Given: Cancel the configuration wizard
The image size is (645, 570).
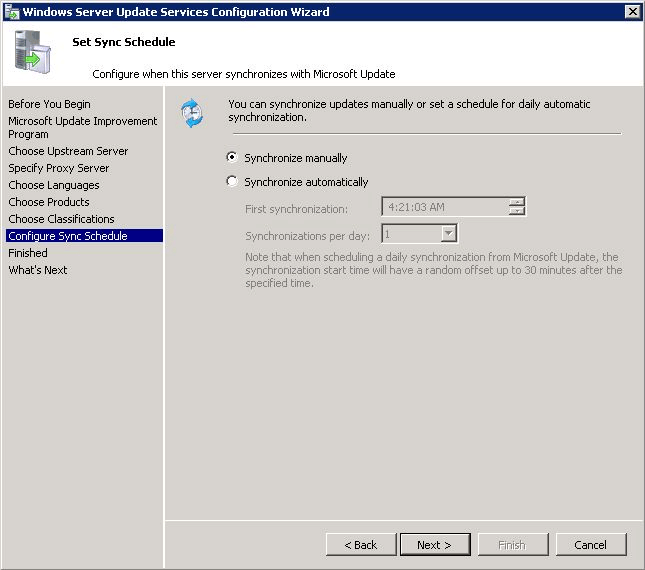Looking at the screenshot, I should [590, 545].
